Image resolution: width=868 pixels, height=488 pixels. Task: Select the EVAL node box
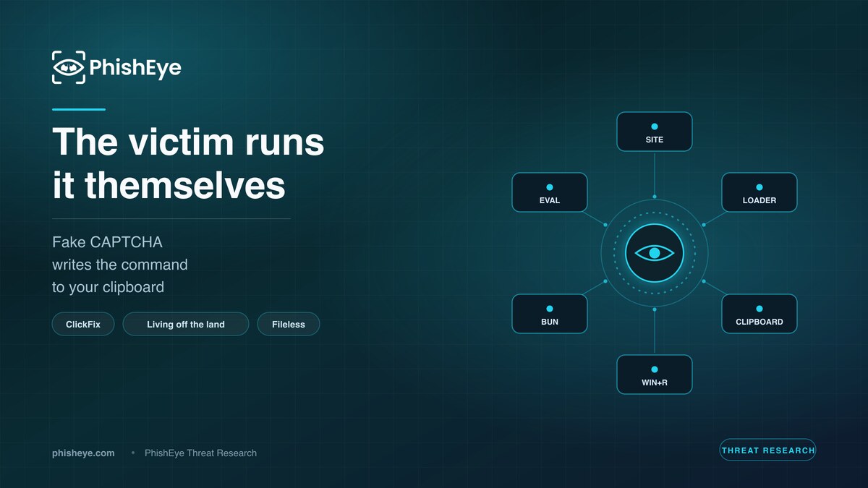click(x=550, y=192)
